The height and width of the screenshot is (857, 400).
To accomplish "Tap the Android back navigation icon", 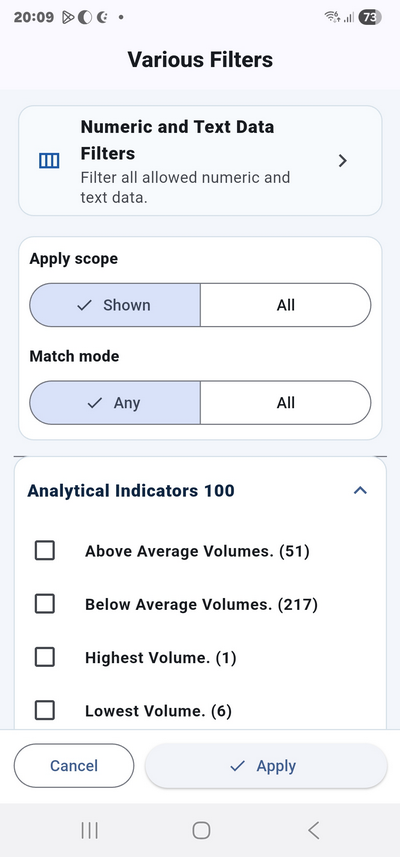I will click(x=313, y=831).
